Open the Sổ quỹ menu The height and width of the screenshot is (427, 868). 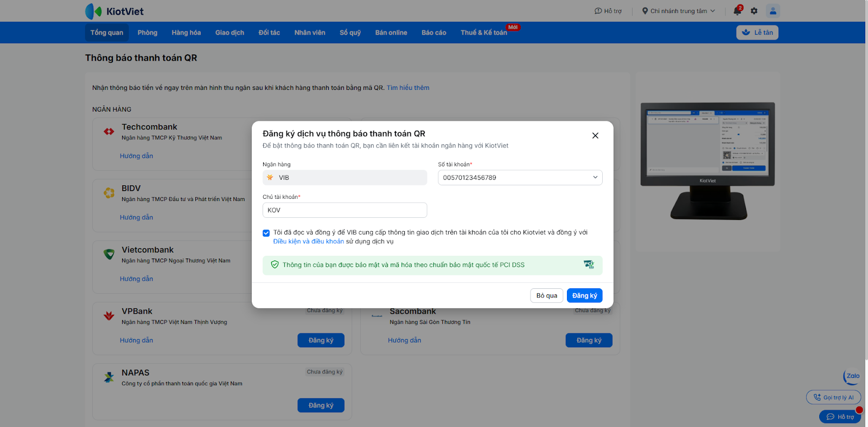pyautogui.click(x=350, y=33)
